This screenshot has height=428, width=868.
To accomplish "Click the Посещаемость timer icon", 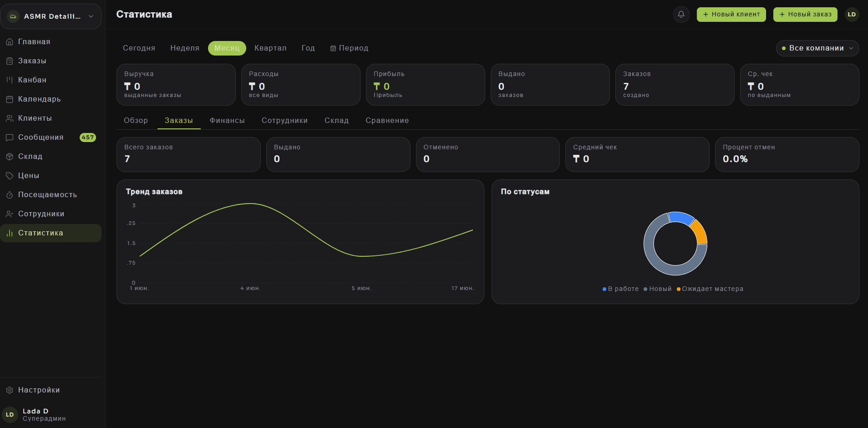I will point(10,195).
